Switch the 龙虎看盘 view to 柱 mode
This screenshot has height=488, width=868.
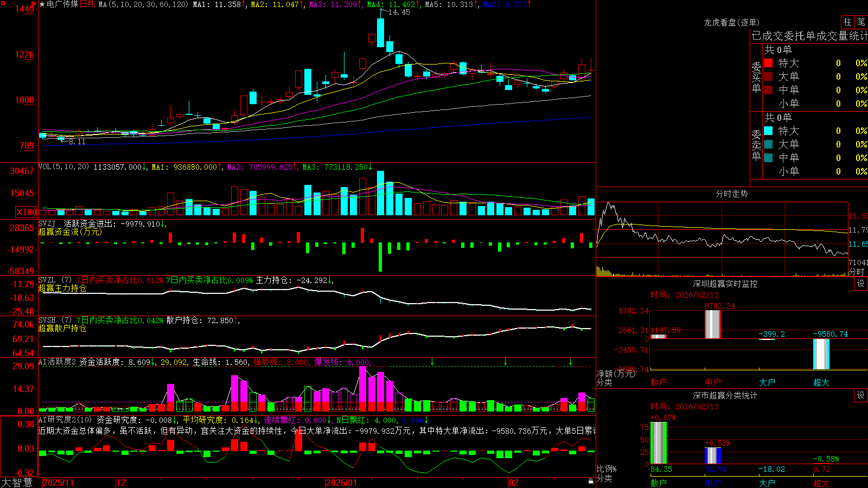(x=847, y=22)
